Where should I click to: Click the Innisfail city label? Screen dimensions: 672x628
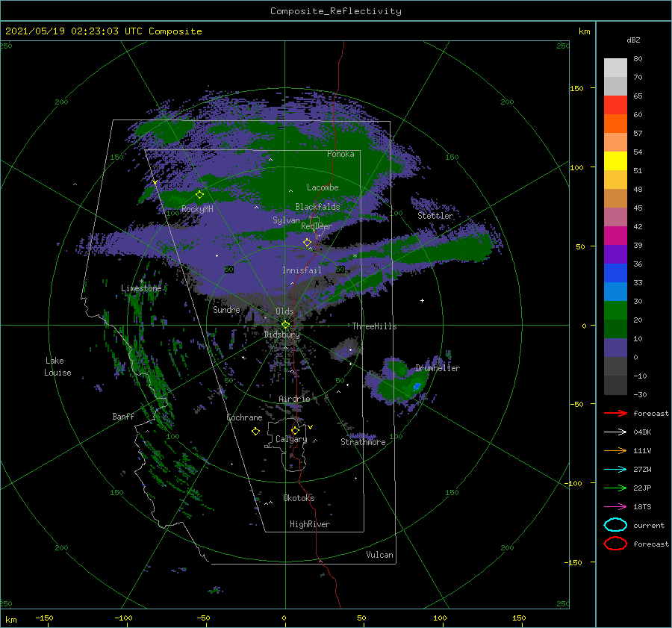tap(302, 270)
